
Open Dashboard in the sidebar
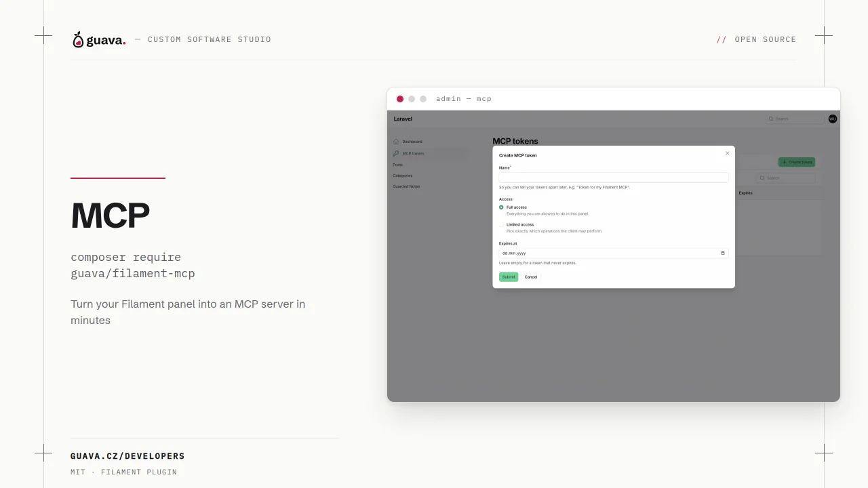click(412, 142)
